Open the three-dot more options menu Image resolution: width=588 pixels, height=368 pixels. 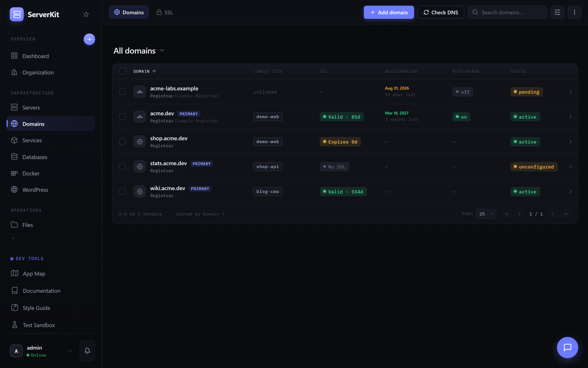pyautogui.click(x=574, y=12)
